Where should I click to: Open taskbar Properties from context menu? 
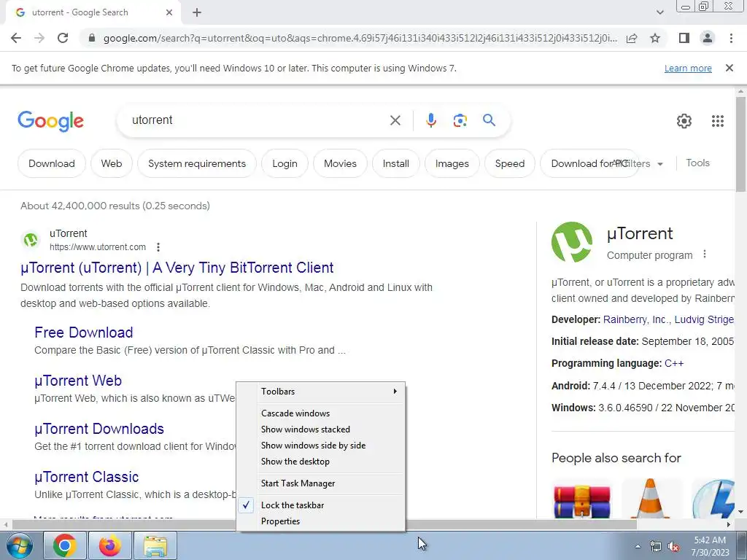(x=321, y=521)
